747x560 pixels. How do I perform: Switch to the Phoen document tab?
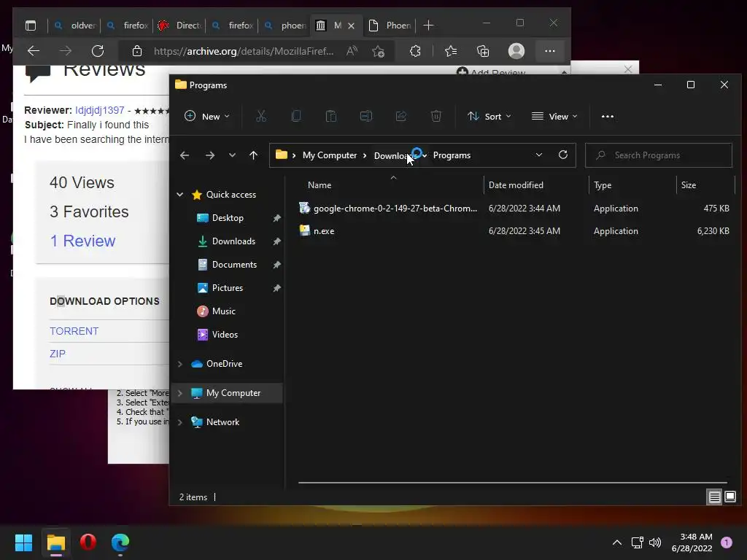point(390,26)
